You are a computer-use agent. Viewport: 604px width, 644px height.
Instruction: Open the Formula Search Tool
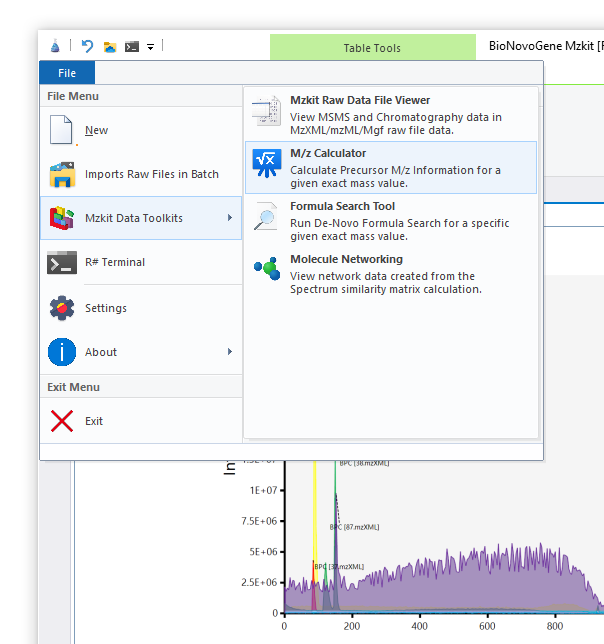[x=390, y=221]
